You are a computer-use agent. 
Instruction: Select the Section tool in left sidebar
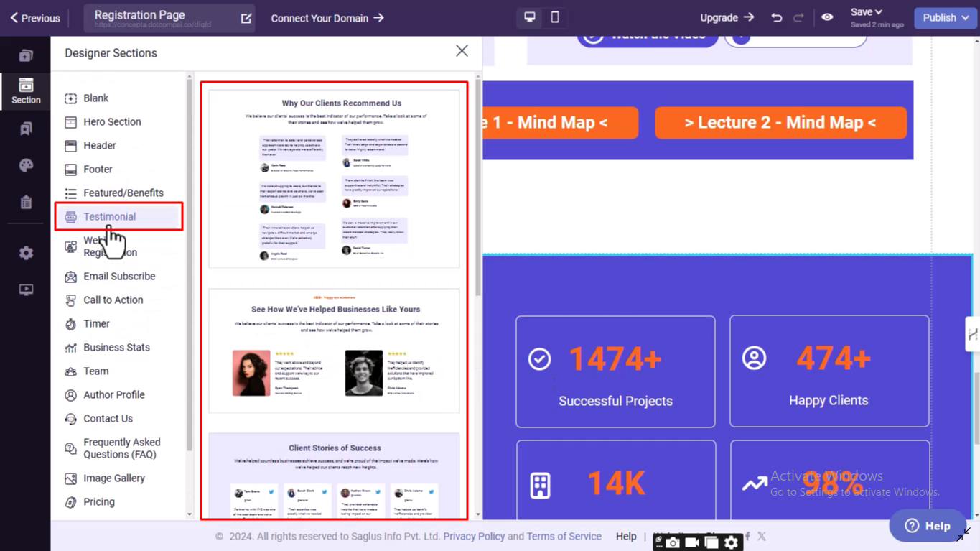click(26, 91)
